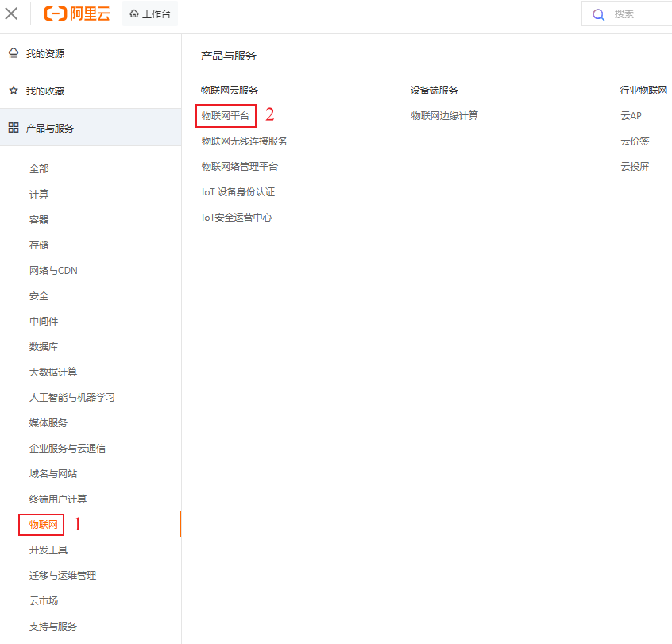Select the 媒体服务 category
This screenshot has width=672, height=644.
tap(48, 422)
